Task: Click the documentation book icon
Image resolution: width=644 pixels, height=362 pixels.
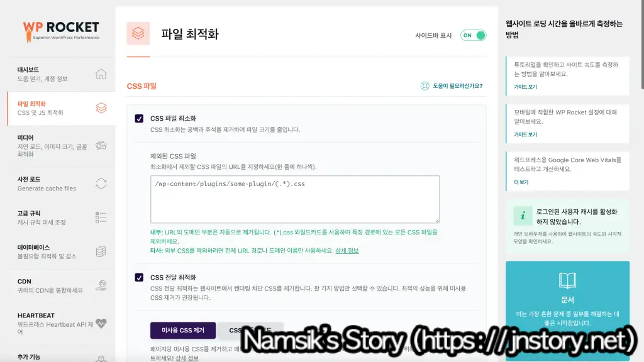Action: click(x=567, y=280)
